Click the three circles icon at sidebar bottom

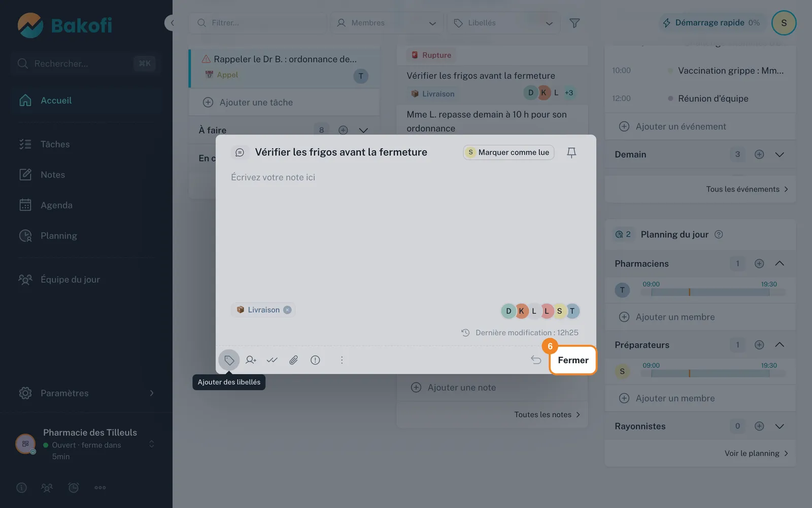[100, 488]
